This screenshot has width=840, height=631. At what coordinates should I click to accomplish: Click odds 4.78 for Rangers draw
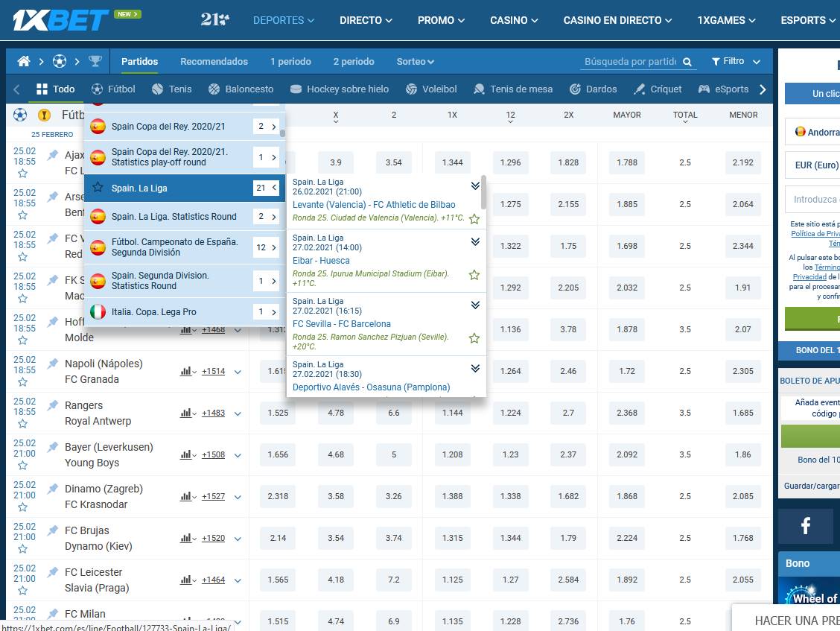click(336, 413)
